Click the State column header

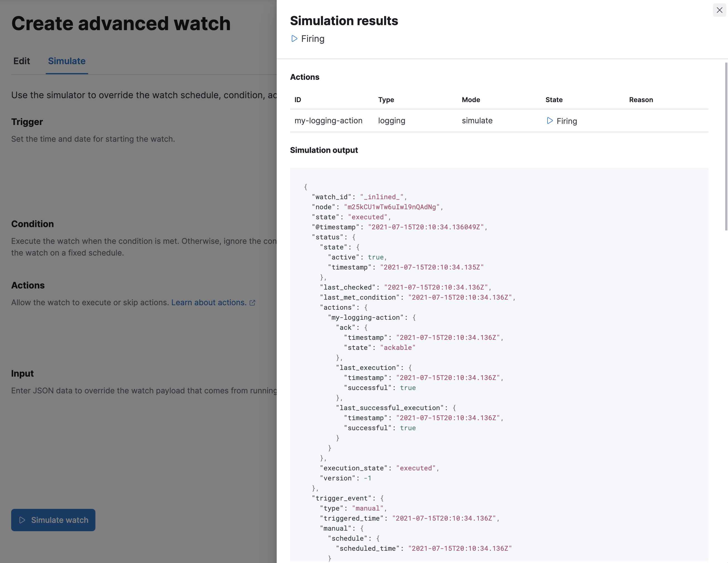tap(554, 100)
